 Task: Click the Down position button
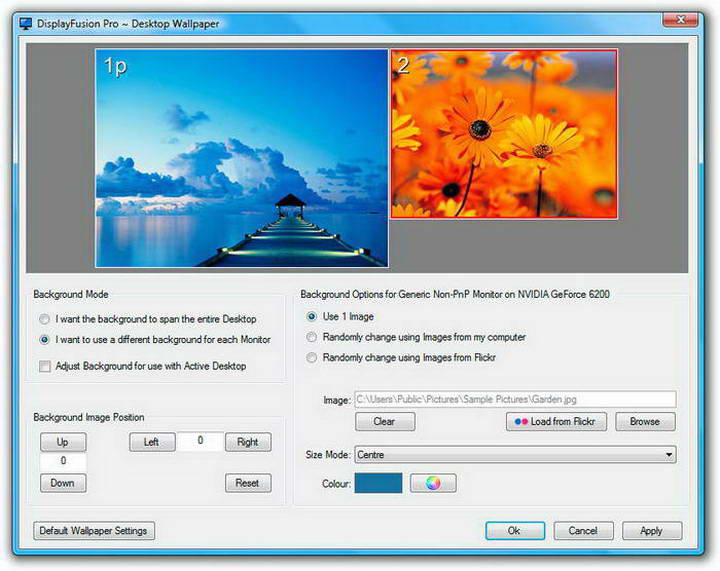pyautogui.click(x=63, y=483)
